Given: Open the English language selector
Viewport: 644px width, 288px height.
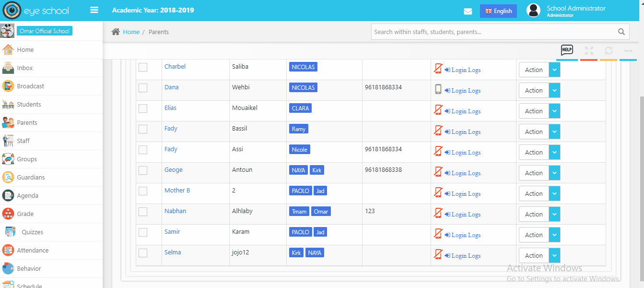Looking at the screenshot, I should pyautogui.click(x=498, y=11).
